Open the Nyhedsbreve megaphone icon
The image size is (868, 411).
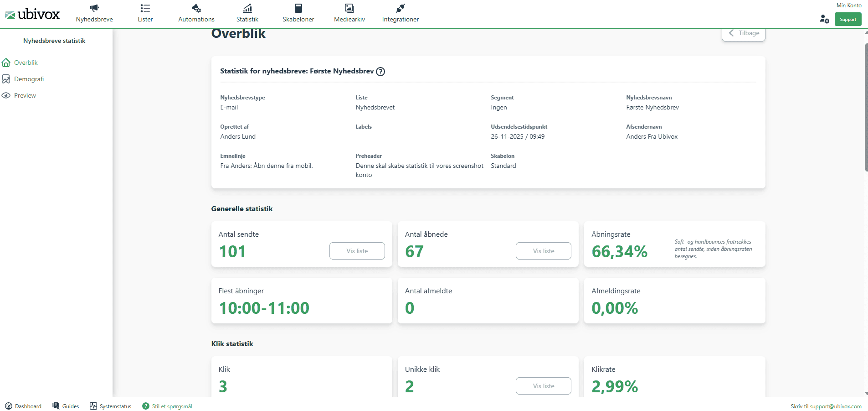[94, 8]
